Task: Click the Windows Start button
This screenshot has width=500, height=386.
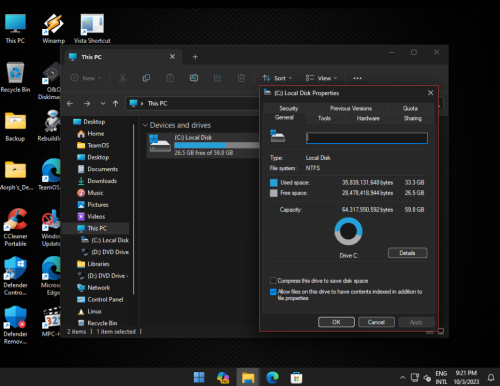Action: pos(199,377)
